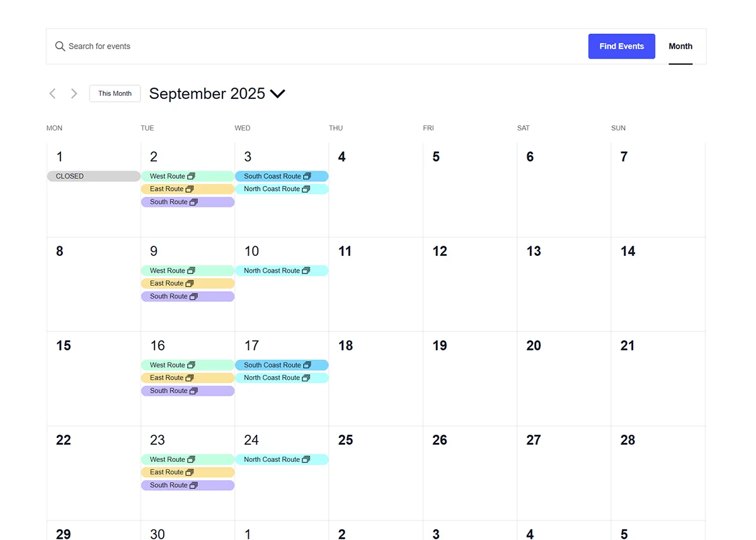Select day number 23 in calendar
Image resolution: width=756 pixels, height=540 pixels.
pyautogui.click(x=157, y=440)
